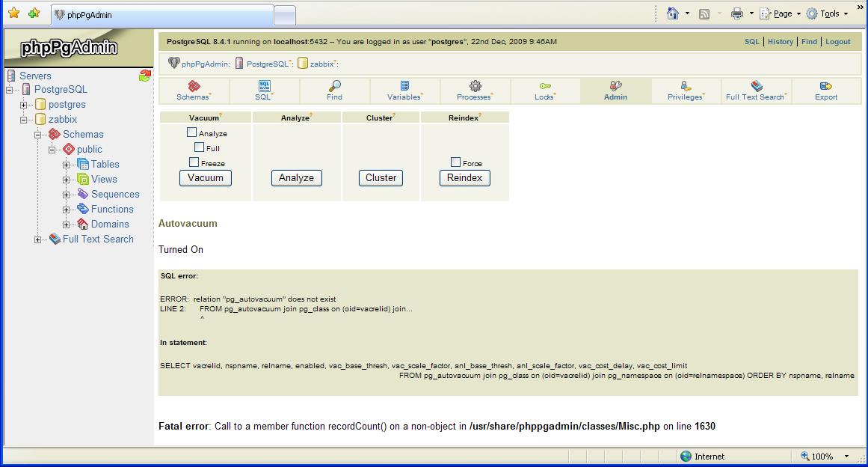The image size is (868, 467).
Task: Open the Privileges icon
Action: 686,86
